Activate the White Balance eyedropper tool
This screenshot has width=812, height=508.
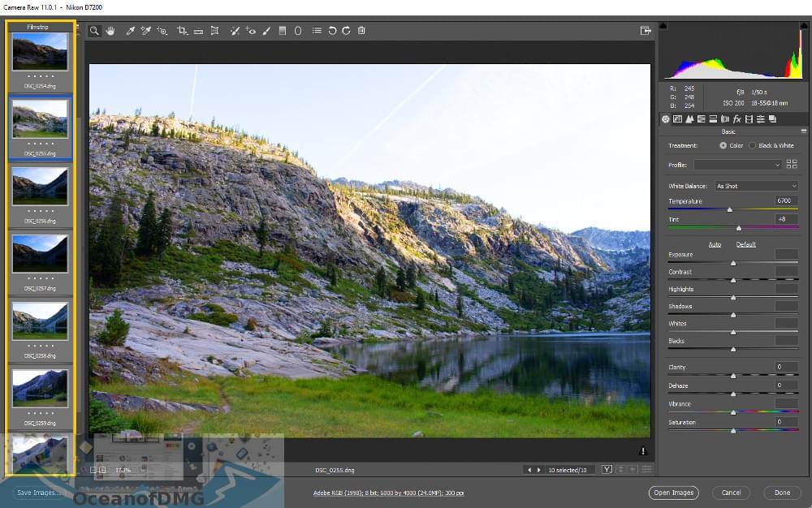point(129,31)
